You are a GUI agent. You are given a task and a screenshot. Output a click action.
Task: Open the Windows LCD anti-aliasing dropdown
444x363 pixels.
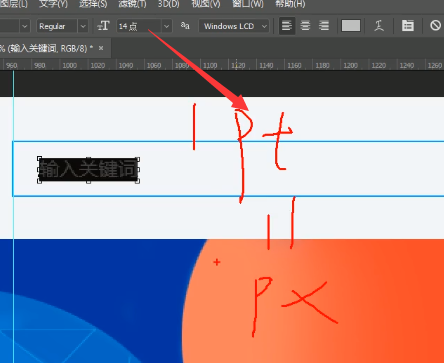point(234,26)
